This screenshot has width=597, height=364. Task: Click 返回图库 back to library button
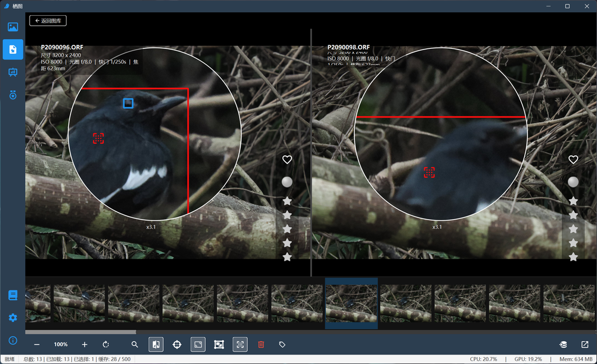pyautogui.click(x=48, y=21)
